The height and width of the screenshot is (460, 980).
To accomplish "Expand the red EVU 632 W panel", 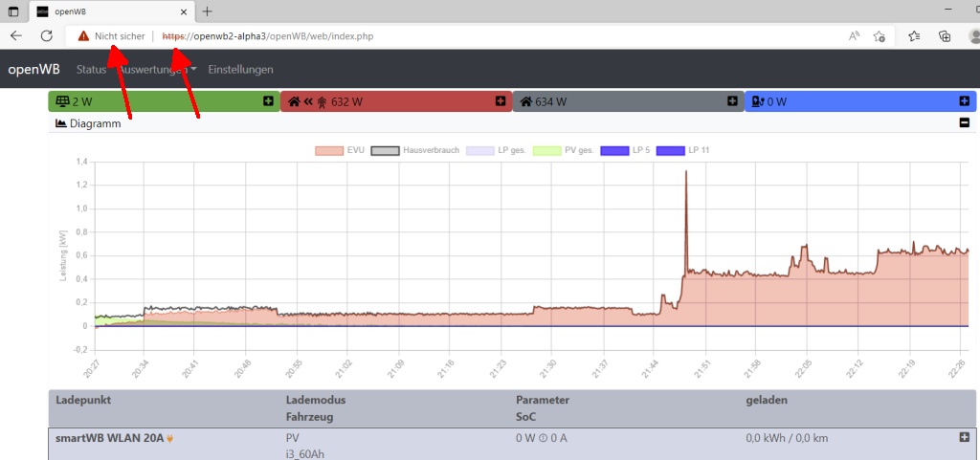I will tap(500, 101).
